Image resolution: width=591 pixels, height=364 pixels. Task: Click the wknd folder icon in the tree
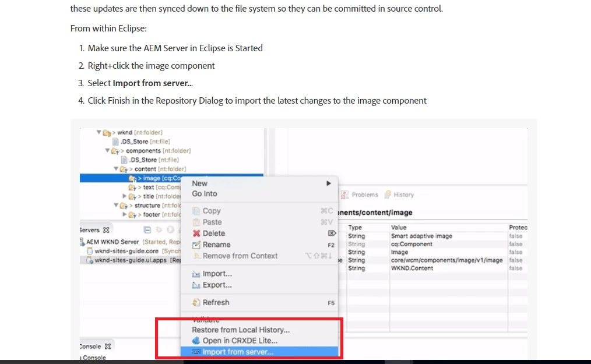click(107, 133)
